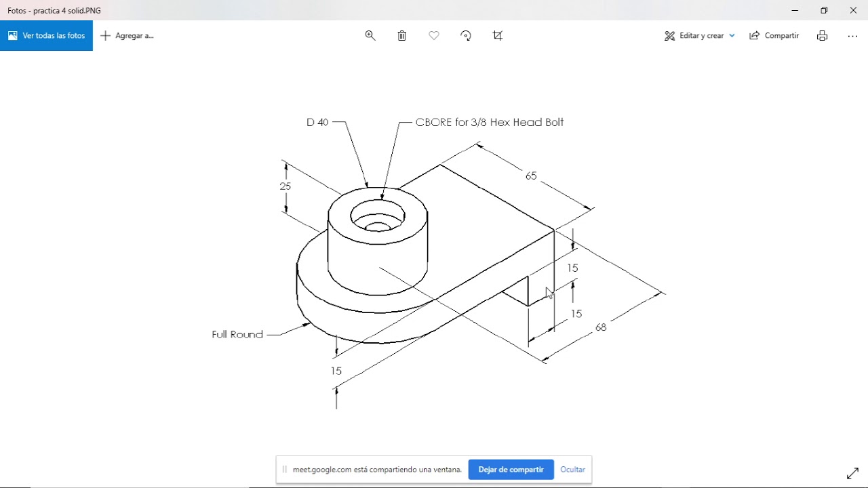Click the drag handle on sharing bar

(x=285, y=470)
